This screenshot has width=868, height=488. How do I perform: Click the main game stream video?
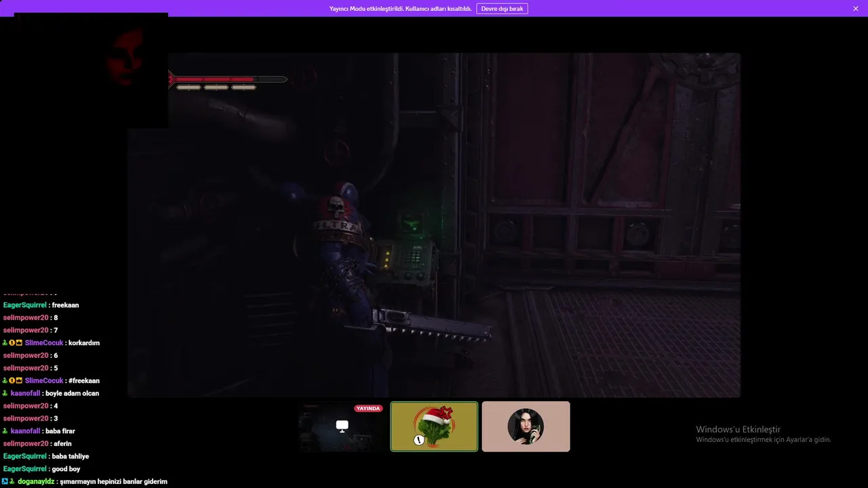[434, 225]
